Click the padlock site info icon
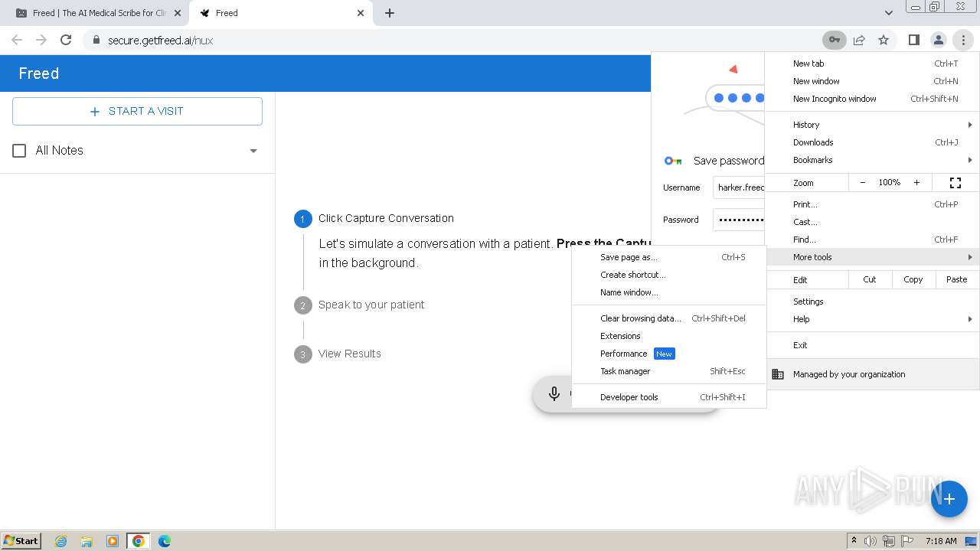This screenshot has width=980, height=551. pyautogui.click(x=96, y=40)
